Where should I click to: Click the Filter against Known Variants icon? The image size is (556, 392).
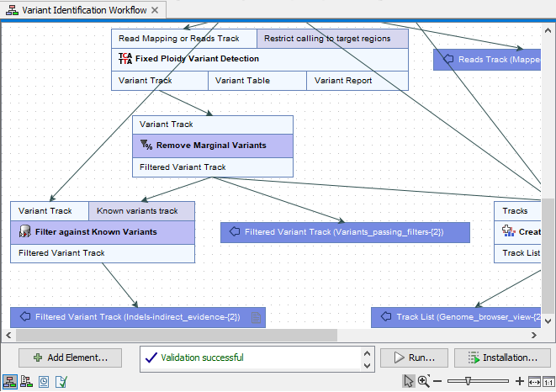pyautogui.click(x=25, y=231)
